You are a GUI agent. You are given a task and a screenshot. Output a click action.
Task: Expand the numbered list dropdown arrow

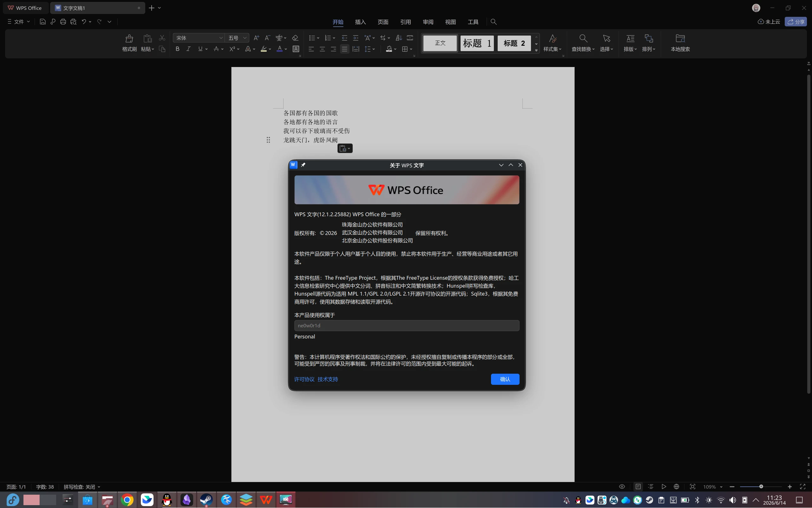pos(334,38)
